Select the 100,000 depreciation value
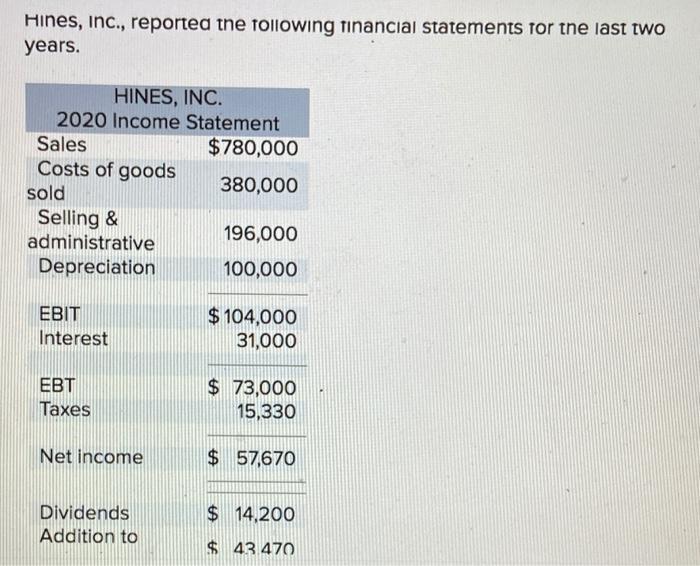Viewport: 700px width, 566px height. tap(260, 269)
